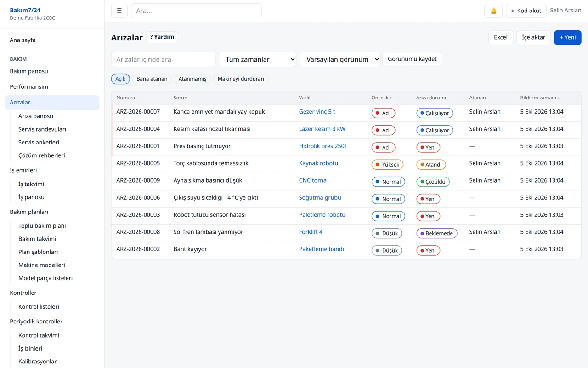
Task: Click the Çözüldü status badge
Action: point(433,182)
